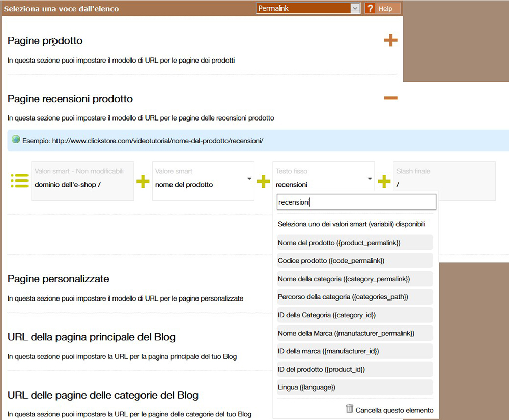Select Codice prodotto ({code_permalink})
509x420 pixels.
coord(355,261)
